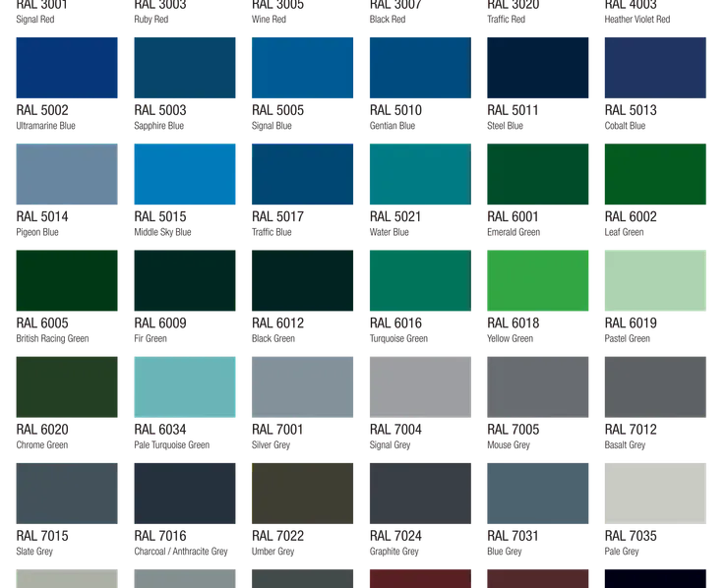Select the RAL 7035 Pale Grey swatch
The width and height of the screenshot is (726, 588).
pyautogui.click(x=655, y=494)
